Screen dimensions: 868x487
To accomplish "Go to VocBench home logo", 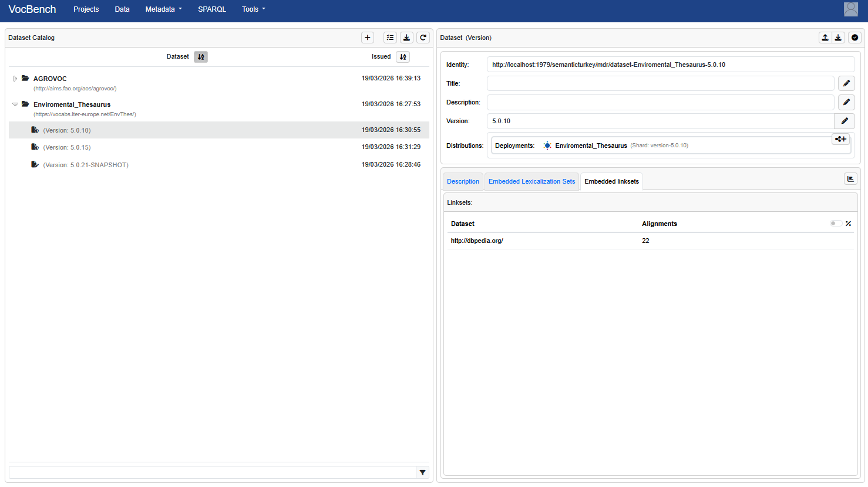I will [x=32, y=9].
